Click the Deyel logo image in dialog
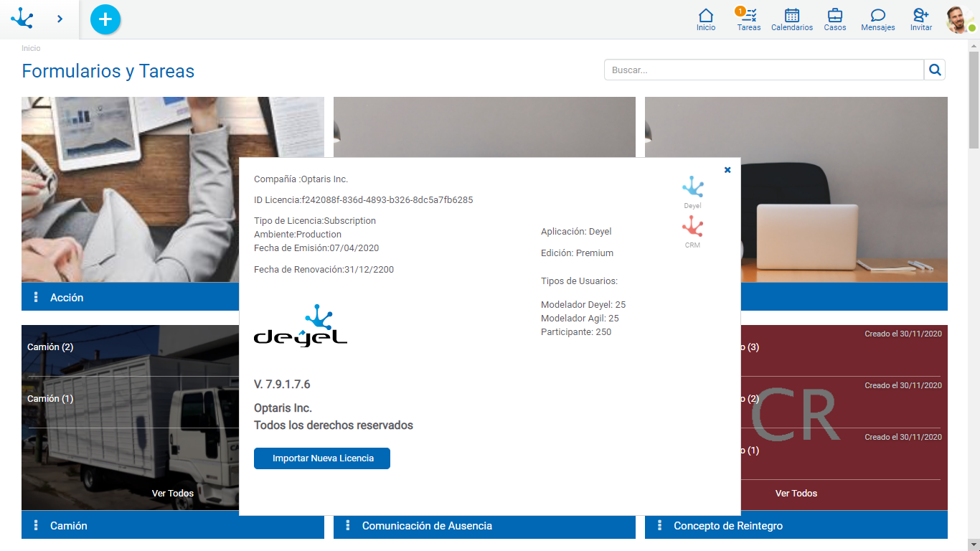The image size is (980, 551). click(301, 326)
